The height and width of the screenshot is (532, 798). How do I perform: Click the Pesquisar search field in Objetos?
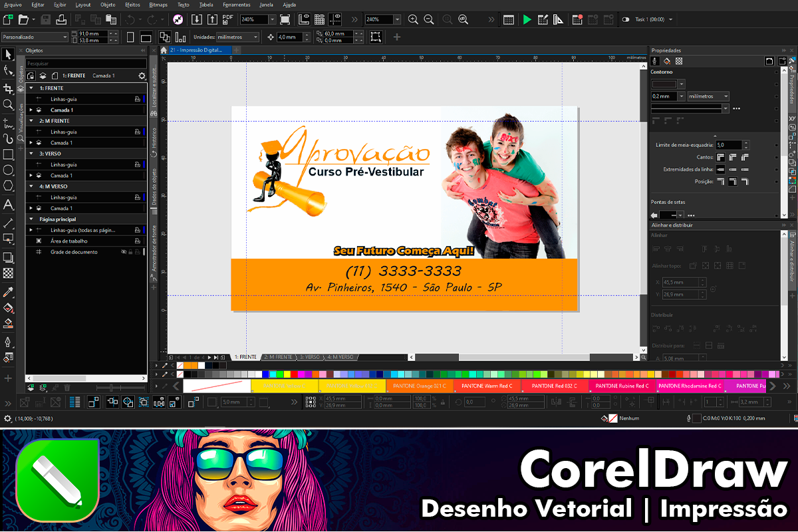(86, 64)
